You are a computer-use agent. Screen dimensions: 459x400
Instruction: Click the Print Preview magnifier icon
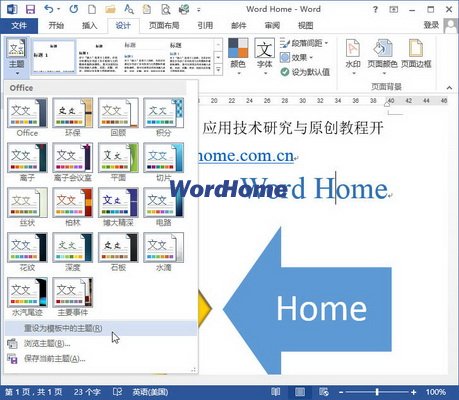[166, 9]
